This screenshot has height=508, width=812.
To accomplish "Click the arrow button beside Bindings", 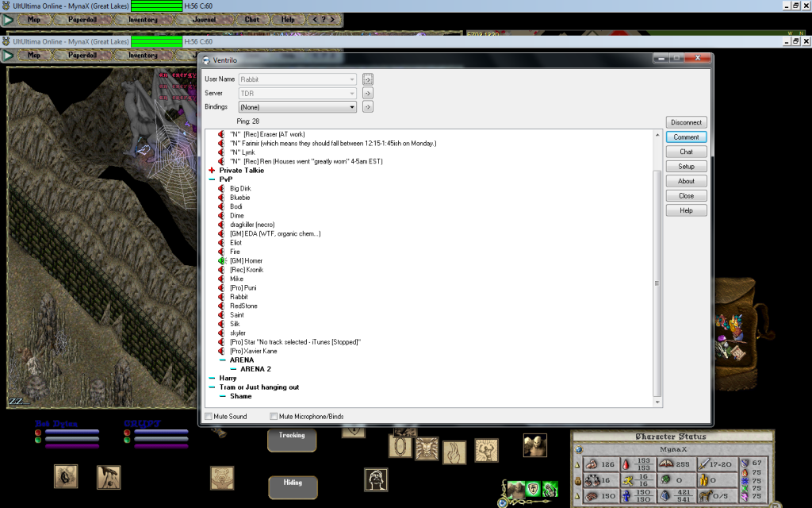I will (368, 107).
